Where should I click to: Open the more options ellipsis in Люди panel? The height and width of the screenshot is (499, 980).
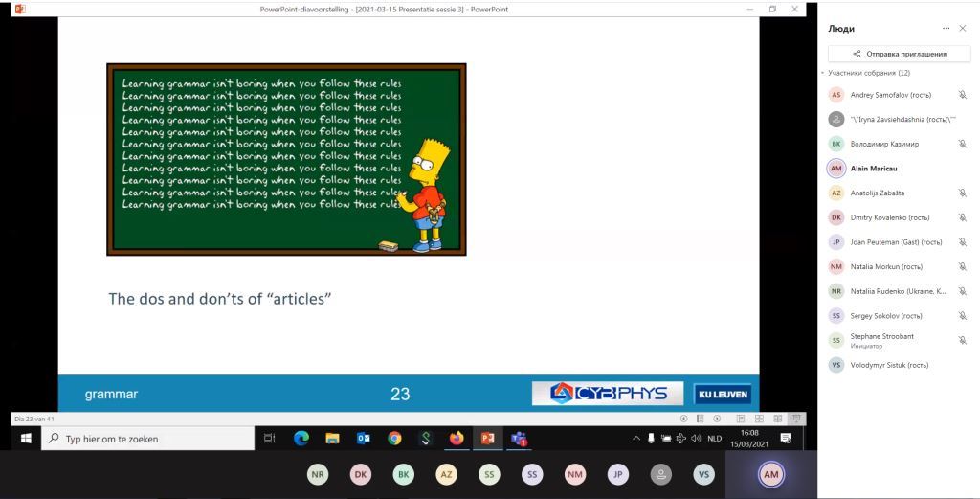[x=947, y=28]
